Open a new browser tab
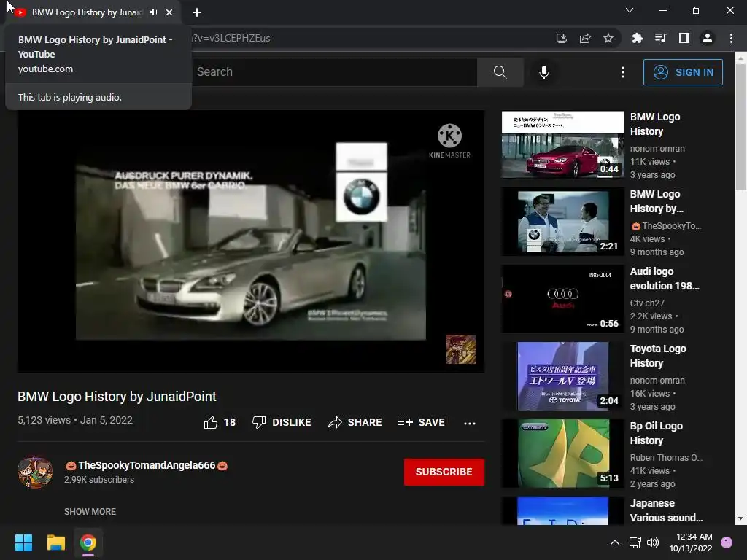747x560 pixels. pos(197,12)
